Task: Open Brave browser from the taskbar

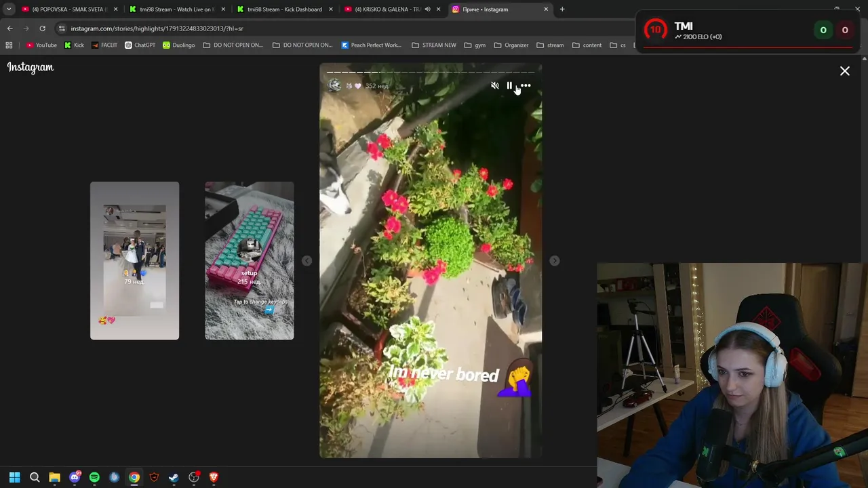Action: [x=214, y=477]
